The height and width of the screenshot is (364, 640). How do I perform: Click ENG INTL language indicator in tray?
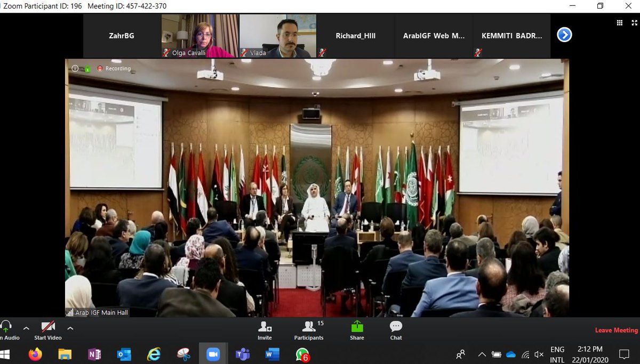click(557, 353)
